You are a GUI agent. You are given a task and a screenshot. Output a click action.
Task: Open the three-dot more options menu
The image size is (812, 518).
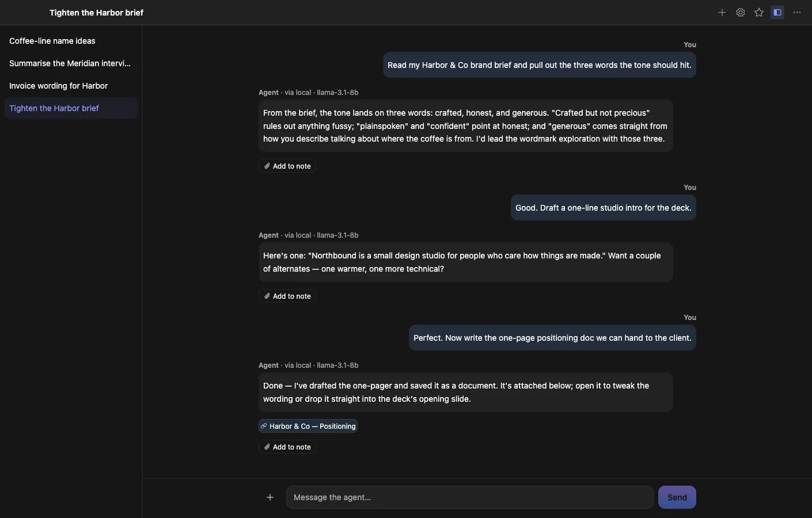tap(797, 12)
